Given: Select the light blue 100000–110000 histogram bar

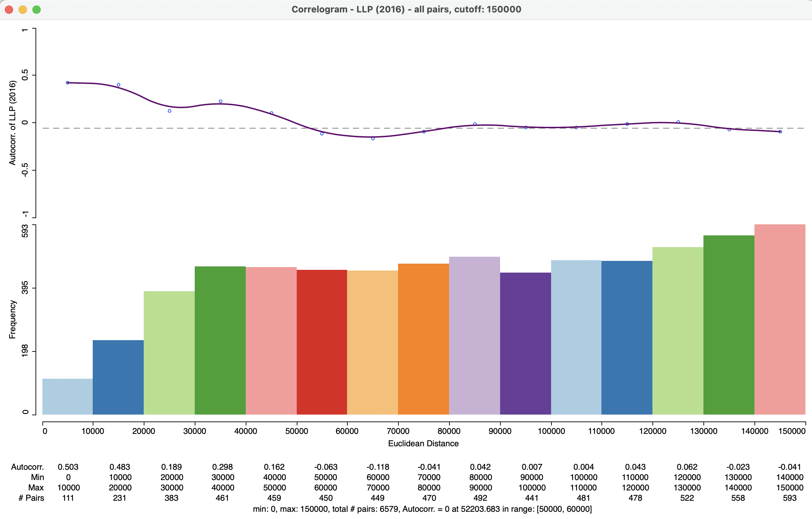Looking at the screenshot, I should point(576,337).
